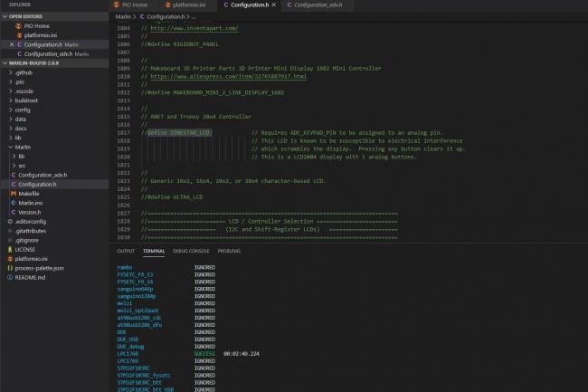The height and width of the screenshot is (392, 588).
Task: Follow the inventapart.com link in code
Action: [193, 28]
